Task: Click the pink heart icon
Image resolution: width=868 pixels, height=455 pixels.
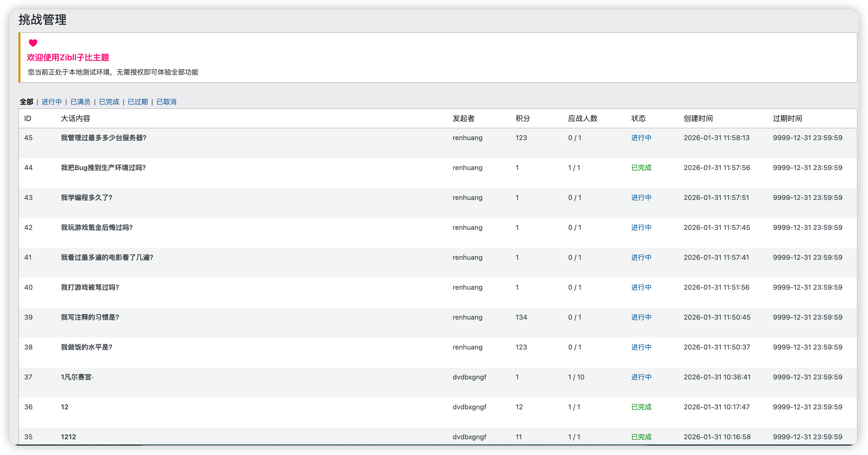Action: click(x=33, y=43)
